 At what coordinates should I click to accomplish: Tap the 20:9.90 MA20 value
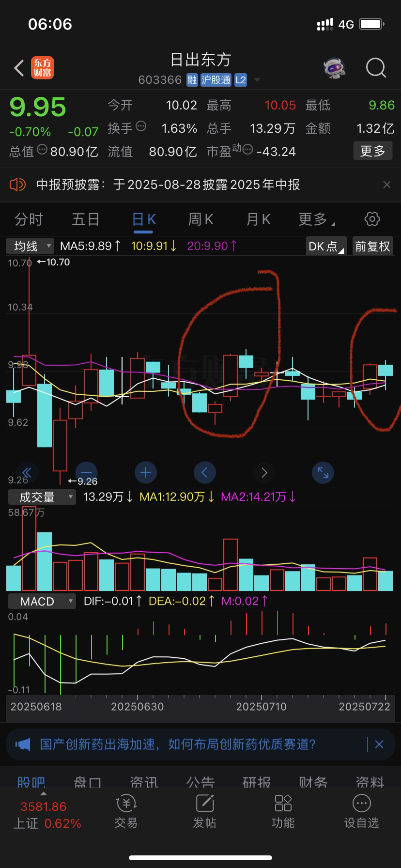212,246
